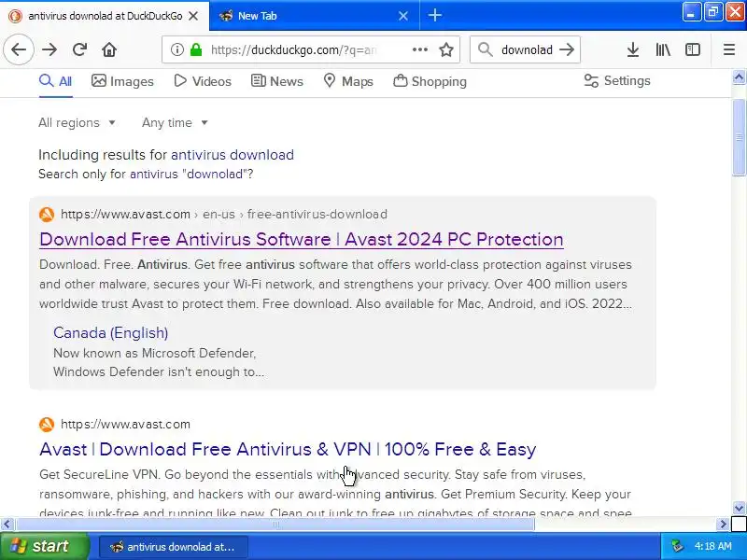Click the avast.com free-antivirus-download URL breadcrumb

(224, 215)
